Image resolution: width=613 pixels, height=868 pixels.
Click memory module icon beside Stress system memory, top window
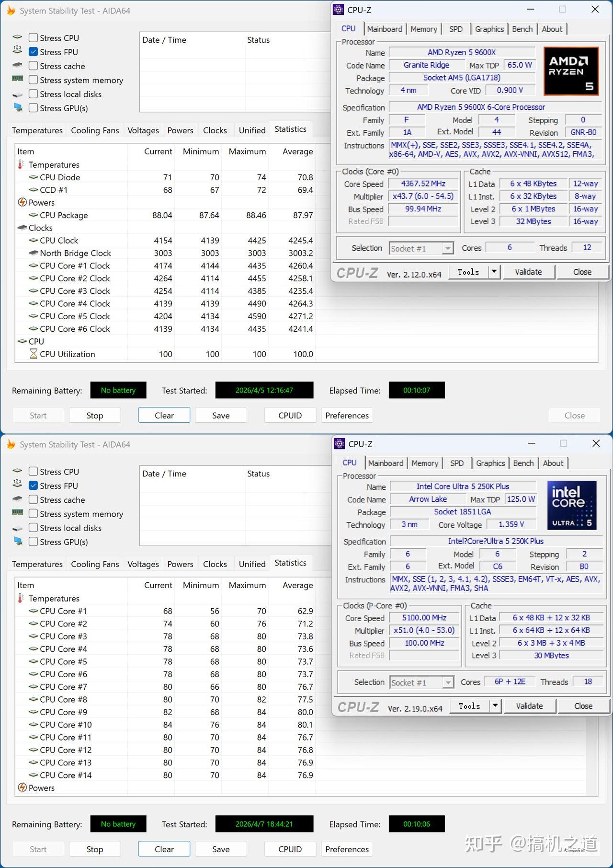(17, 79)
